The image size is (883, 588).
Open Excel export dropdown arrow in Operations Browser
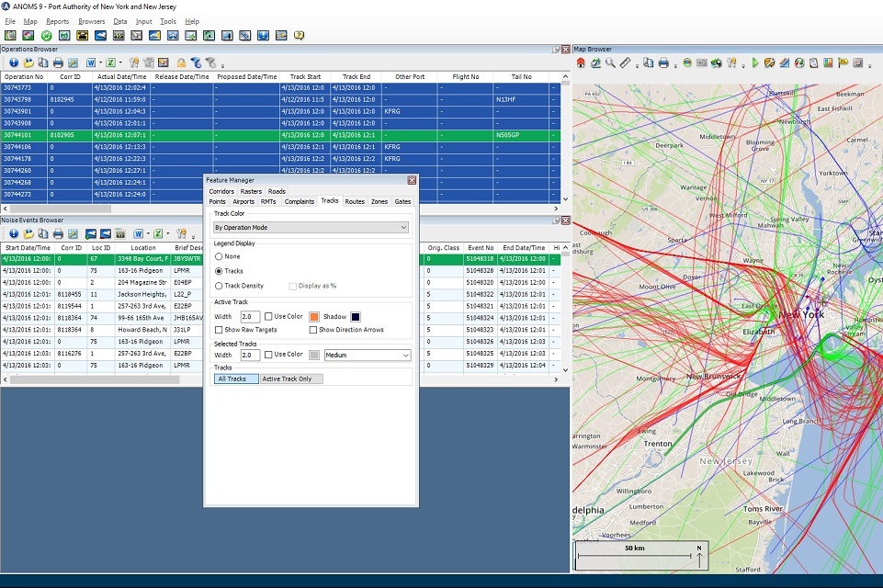tap(120, 62)
